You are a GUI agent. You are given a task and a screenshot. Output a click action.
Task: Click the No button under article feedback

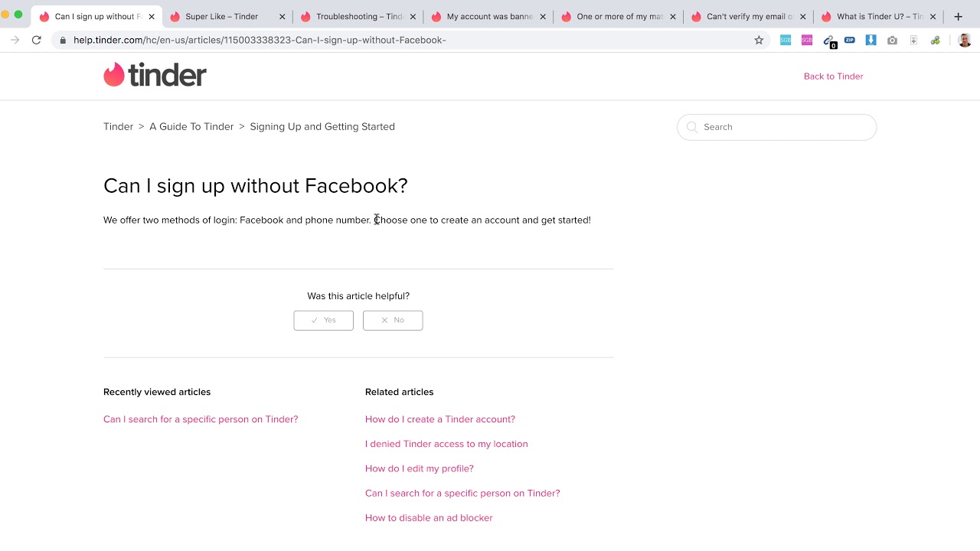pyautogui.click(x=393, y=320)
